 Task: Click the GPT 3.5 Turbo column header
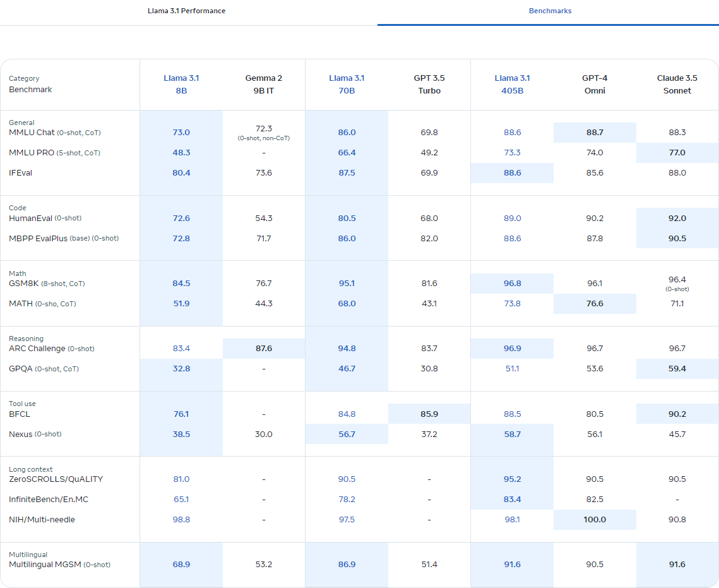pyautogui.click(x=429, y=85)
